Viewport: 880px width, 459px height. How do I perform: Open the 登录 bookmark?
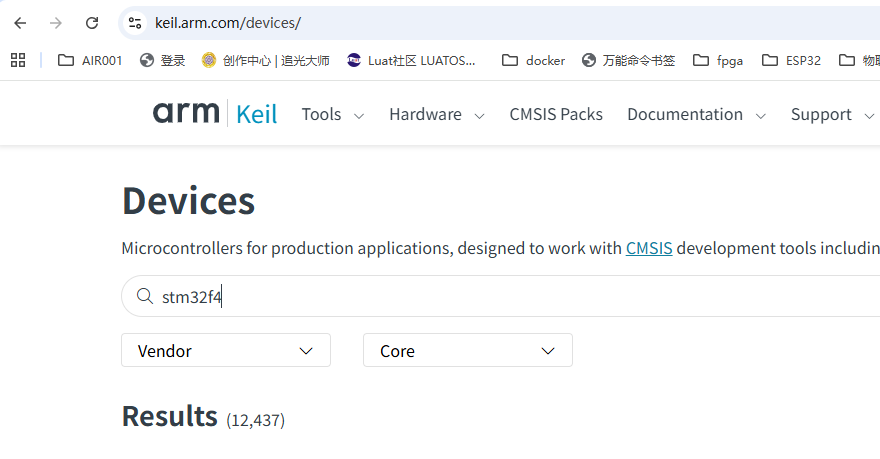coord(163,60)
